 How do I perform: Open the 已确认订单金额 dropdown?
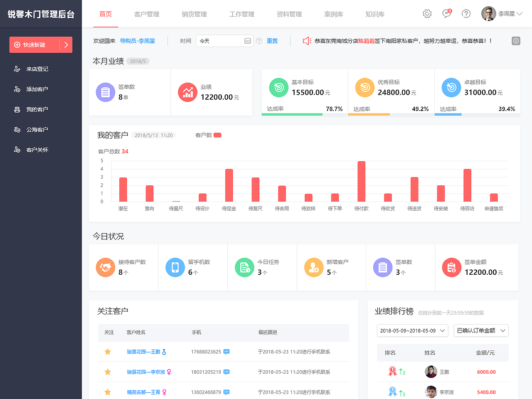[481, 330]
